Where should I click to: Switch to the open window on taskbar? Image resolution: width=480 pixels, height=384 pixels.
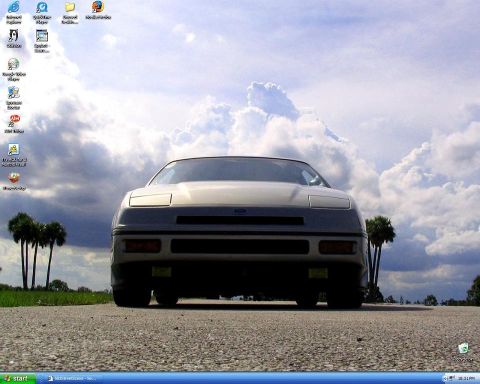click(x=72, y=378)
